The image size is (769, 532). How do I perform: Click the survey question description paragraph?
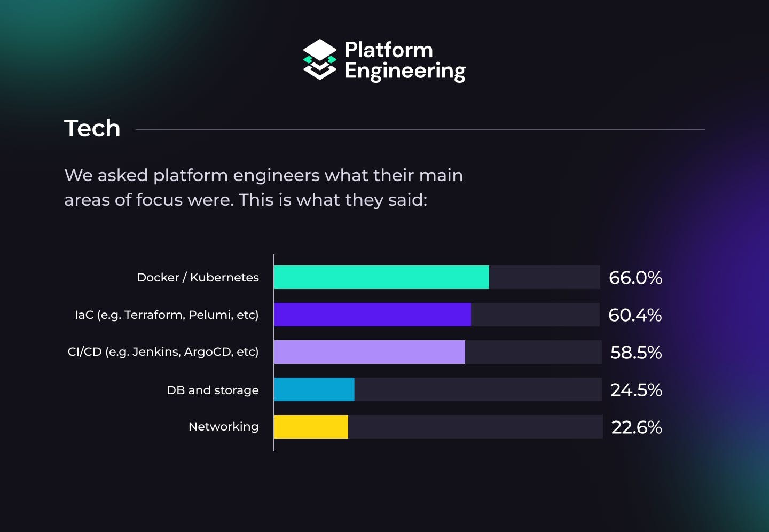tap(264, 187)
